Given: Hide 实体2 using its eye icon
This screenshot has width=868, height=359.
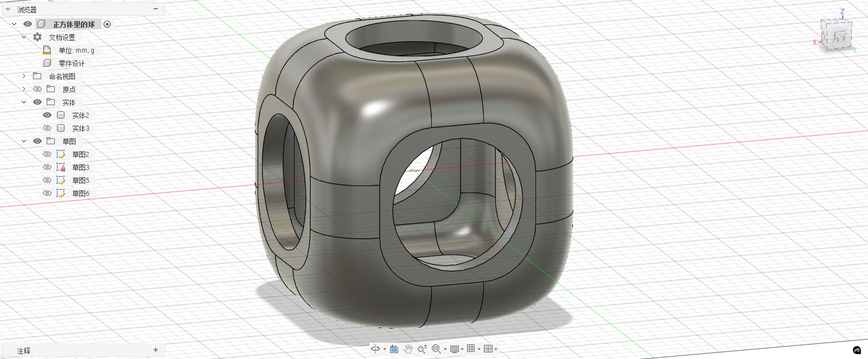Looking at the screenshot, I should click(x=47, y=115).
